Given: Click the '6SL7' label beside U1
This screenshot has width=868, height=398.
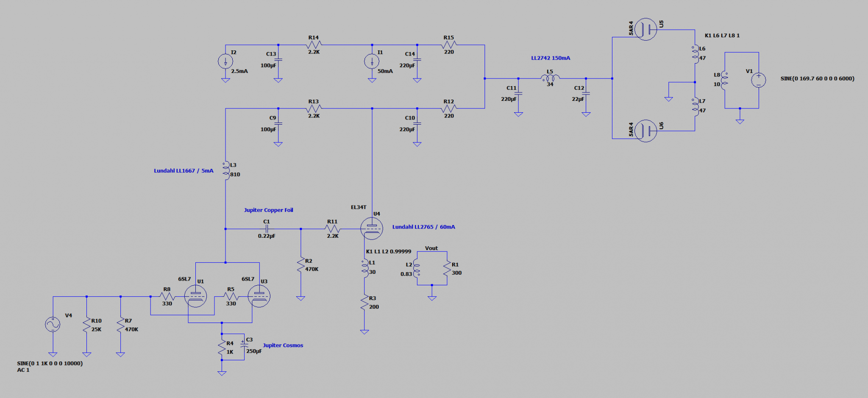Looking at the screenshot, I should pyautogui.click(x=184, y=279).
